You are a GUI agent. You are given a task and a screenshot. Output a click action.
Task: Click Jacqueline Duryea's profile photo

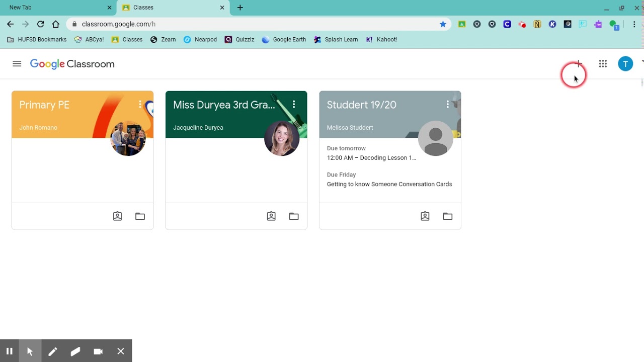point(282,138)
